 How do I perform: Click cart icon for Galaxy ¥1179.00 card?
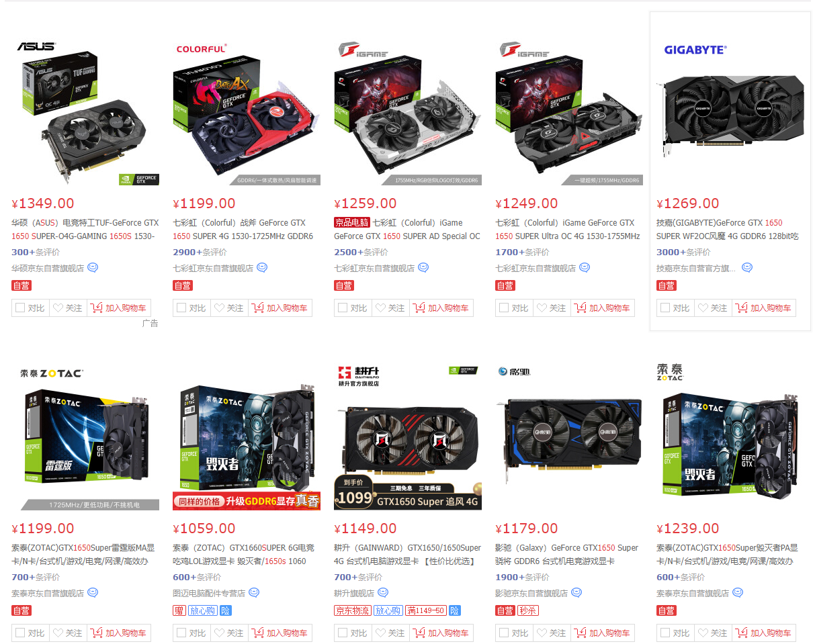(580, 633)
